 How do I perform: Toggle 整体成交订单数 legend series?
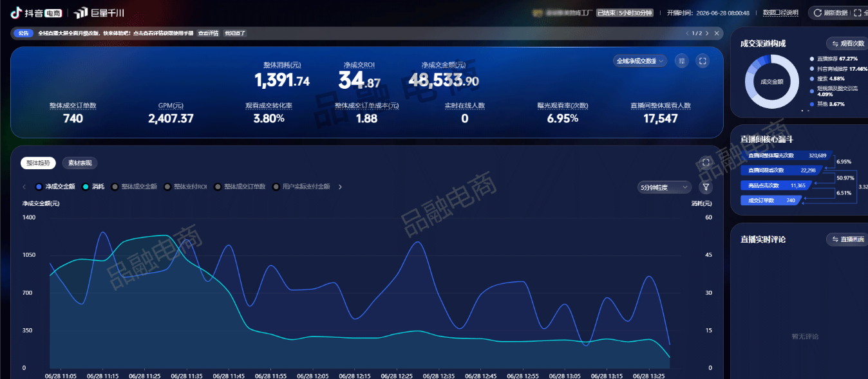click(240, 187)
